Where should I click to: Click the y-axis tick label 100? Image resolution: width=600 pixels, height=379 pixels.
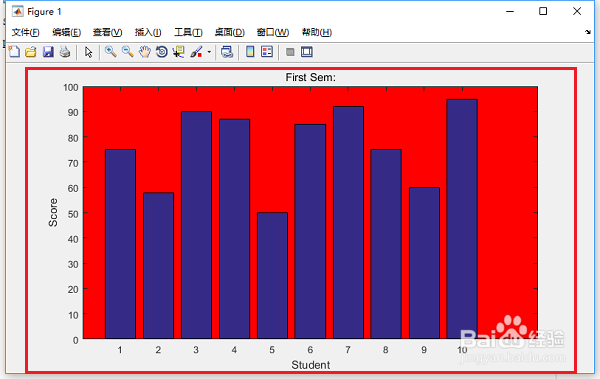tap(71, 87)
